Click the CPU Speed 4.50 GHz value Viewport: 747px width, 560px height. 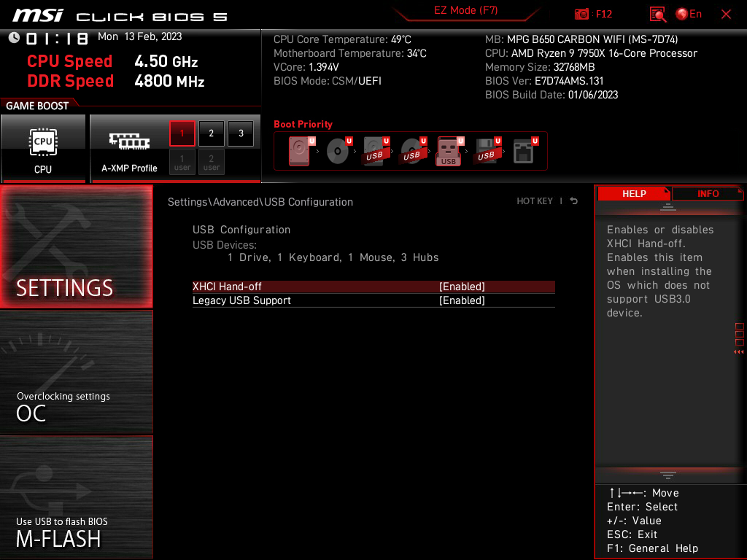click(x=166, y=61)
